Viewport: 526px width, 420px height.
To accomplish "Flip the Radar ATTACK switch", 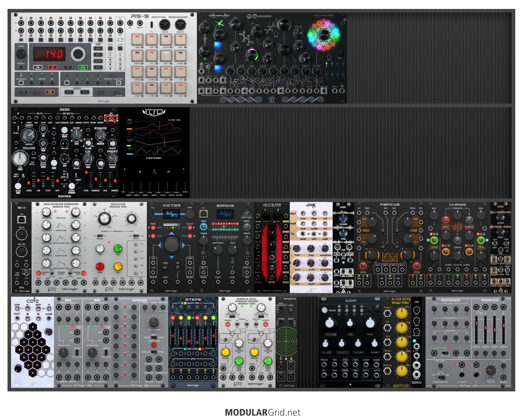I will click(281, 324).
